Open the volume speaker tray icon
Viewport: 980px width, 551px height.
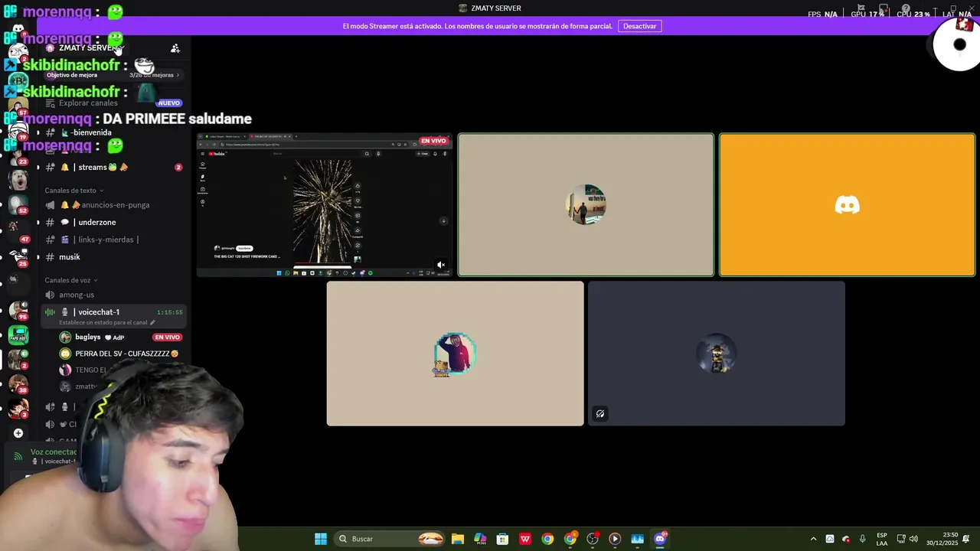(x=913, y=539)
